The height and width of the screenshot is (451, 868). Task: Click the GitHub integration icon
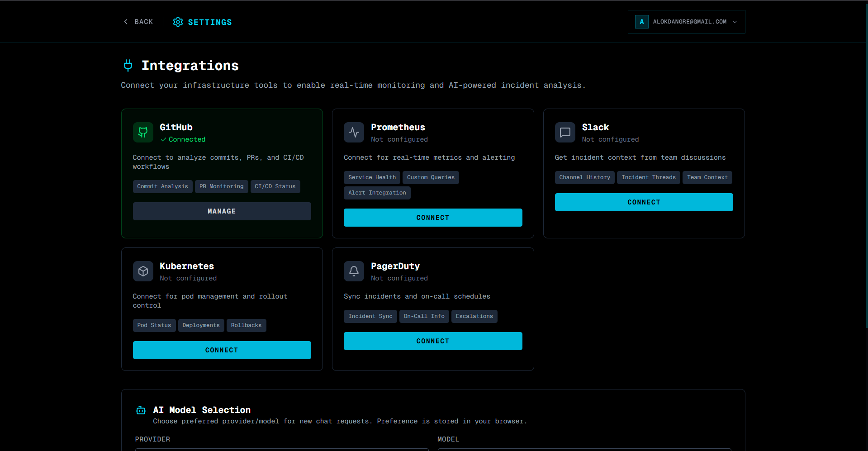pyautogui.click(x=143, y=133)
